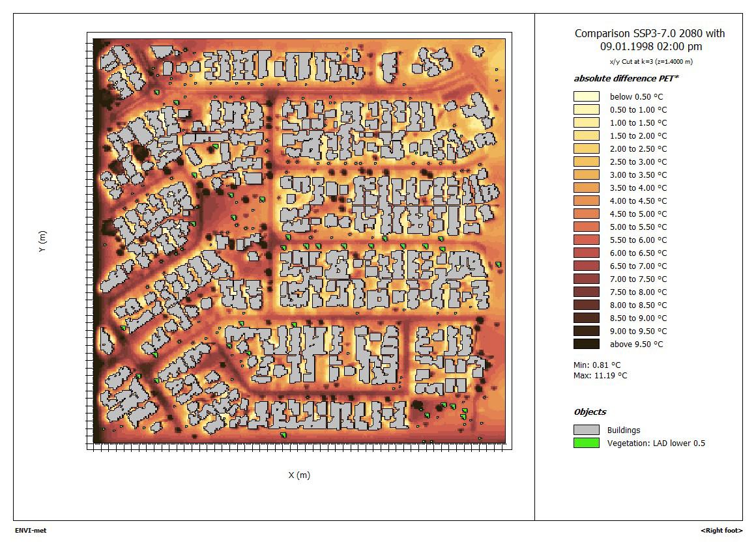756x547 pixels.
Task: Pick the '6.50 to 7.00 °C' swatch
Action: (x=587, y=266)
